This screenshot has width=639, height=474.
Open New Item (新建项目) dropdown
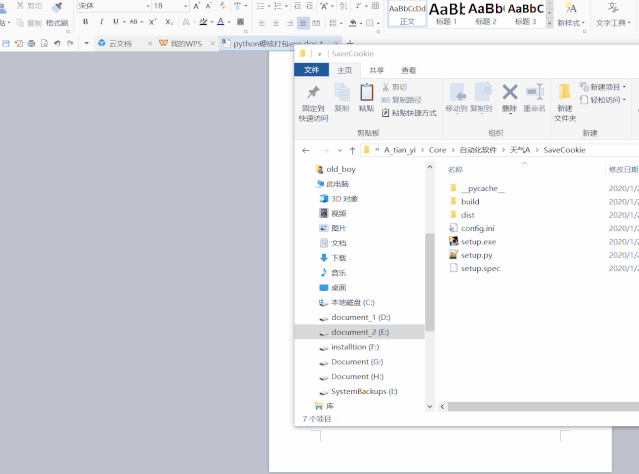click(603, 87)
